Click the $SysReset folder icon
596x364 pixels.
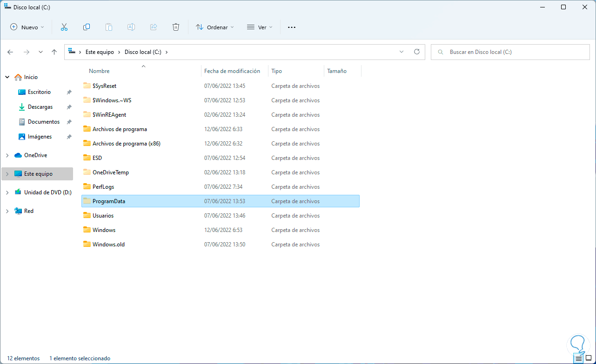(87, 86)
